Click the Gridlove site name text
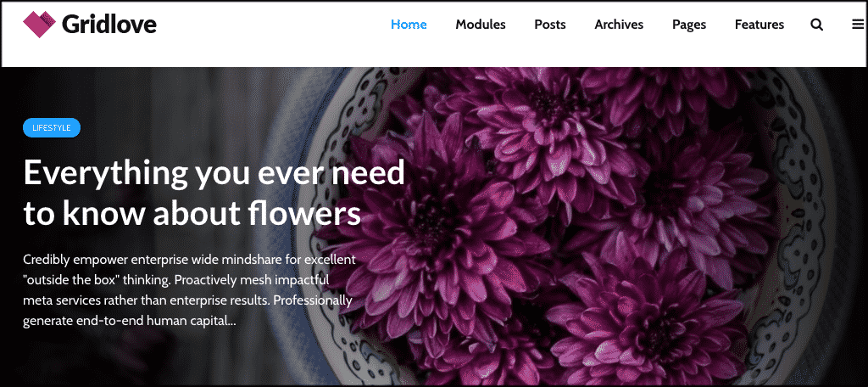 click(109, 25)
